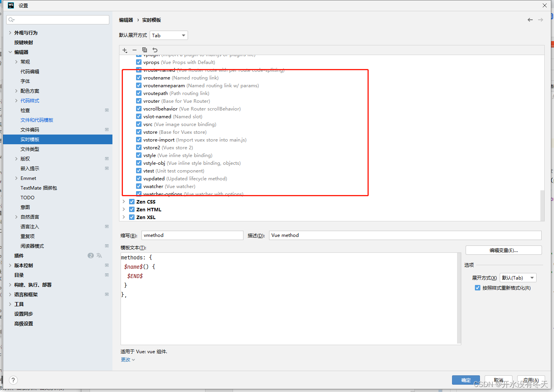Image resolution: width=554 pixels, height=392 pixels.
Task: Click the 取消 button
Action: pyautogui.click(x=499, y=380)
